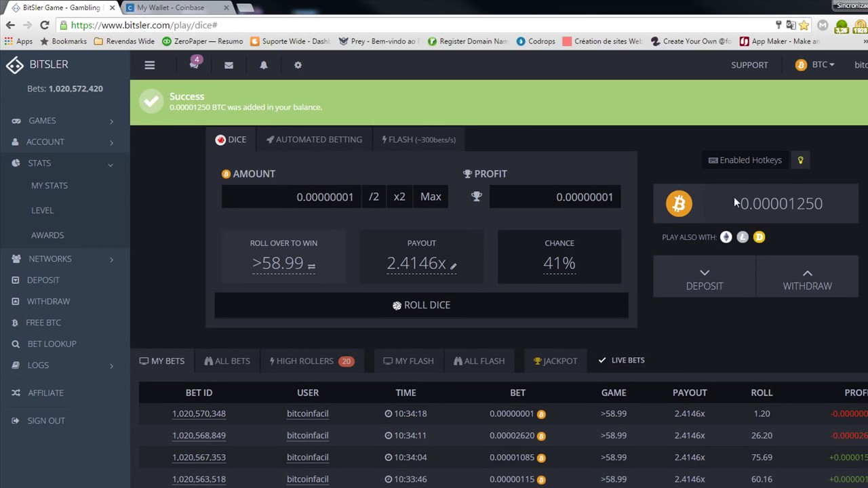This screenshot has height=488, width=868.
Task: Open the Support link
Action: click(749, 65)
